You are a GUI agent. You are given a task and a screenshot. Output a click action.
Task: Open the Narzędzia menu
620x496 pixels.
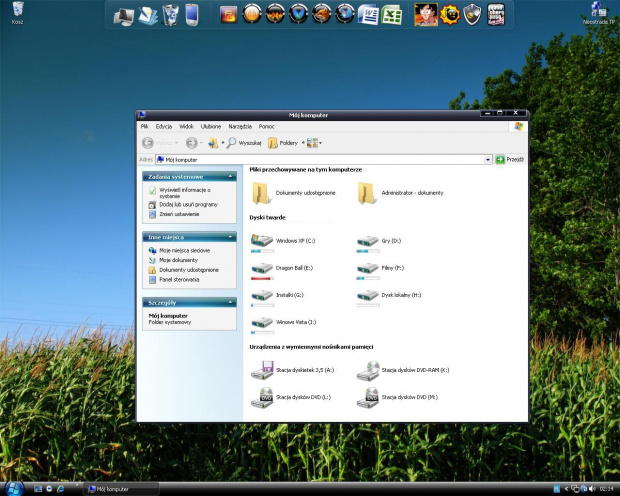240,127
